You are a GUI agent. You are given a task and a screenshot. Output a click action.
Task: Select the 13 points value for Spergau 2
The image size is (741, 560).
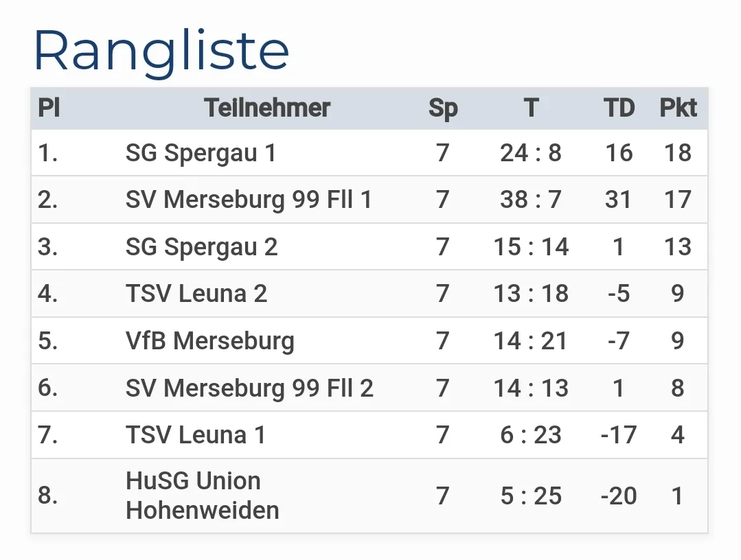coord(678,247)
